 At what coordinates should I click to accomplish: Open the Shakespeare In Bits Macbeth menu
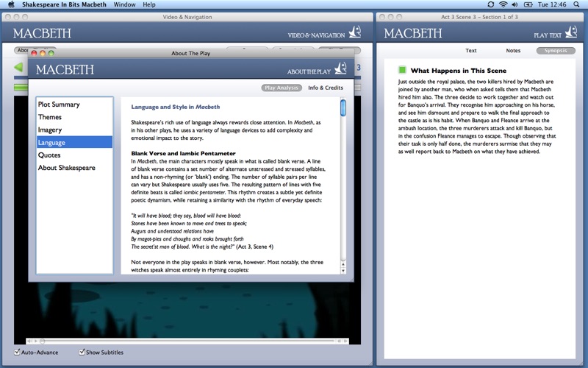64,4
